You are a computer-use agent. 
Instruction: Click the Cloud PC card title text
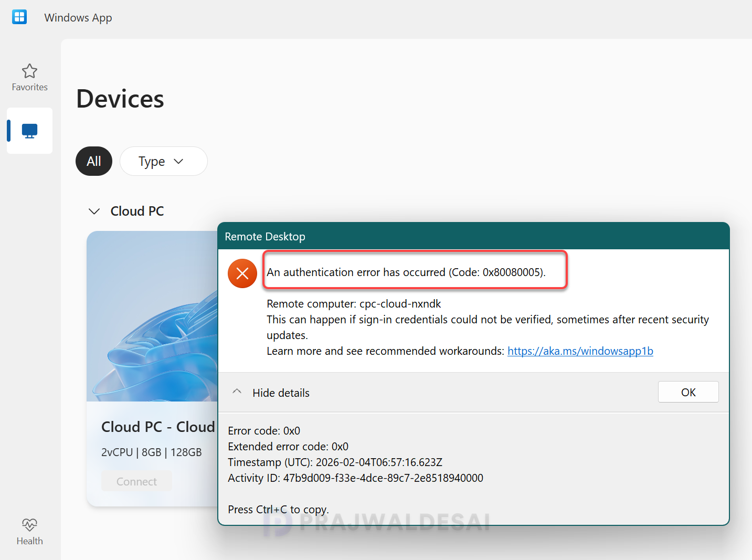[x=158, y=427]
